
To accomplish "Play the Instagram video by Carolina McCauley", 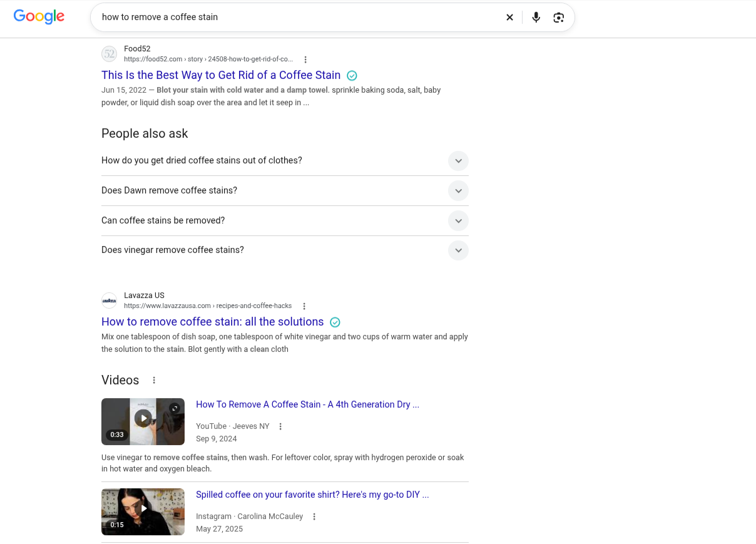I will point(143,509).
